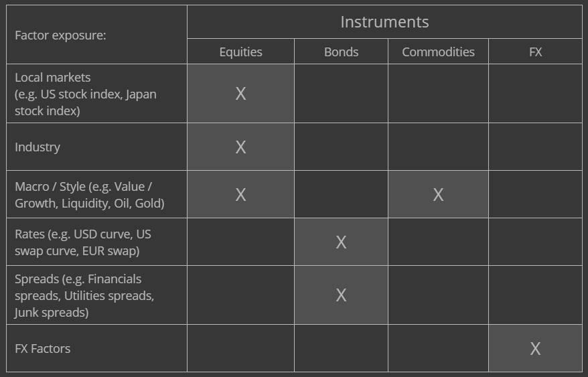Viewport: 588px width, 377px height.
Task: Select the FX Factors row label
Action: (x=42, y=348)
